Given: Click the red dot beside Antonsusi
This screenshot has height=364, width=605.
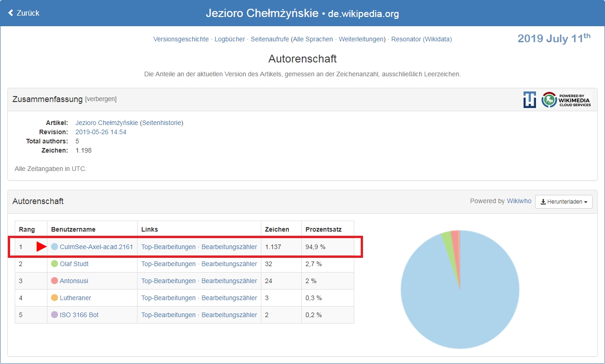Looking at the screenshot, I should pos(54,281).
